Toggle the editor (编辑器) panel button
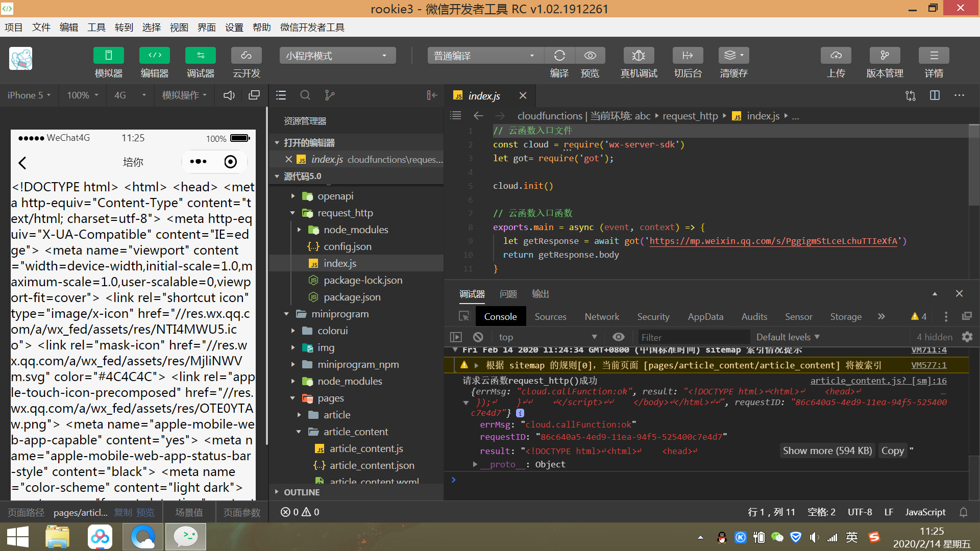Viewport: 980px width, 551px height. click(x=154, y=56)
